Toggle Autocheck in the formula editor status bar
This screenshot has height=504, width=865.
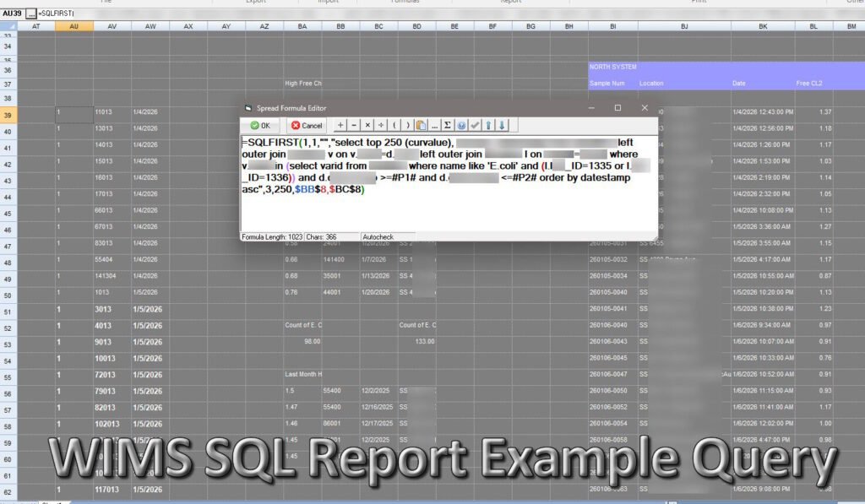(379, 236)
